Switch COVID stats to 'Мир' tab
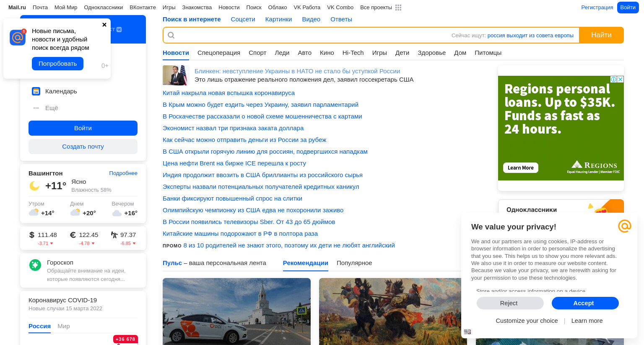 tap(64, 326)
